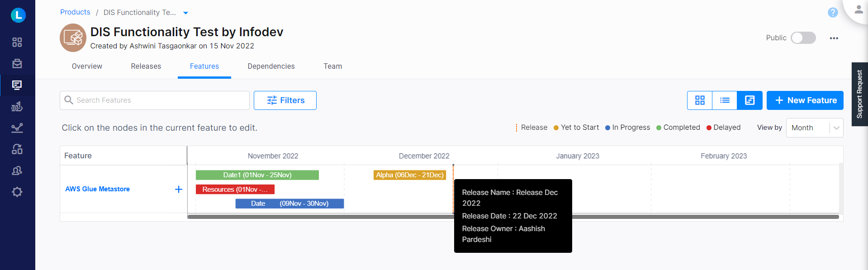Viewport: 868px width, 270px height.
Task: Open the Support Request side tab
Action: (x=859, y=94)
